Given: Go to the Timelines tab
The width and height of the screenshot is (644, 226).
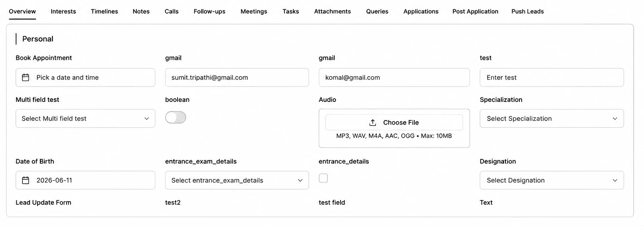Looking at the screenshot, I should tap(104, 11).
